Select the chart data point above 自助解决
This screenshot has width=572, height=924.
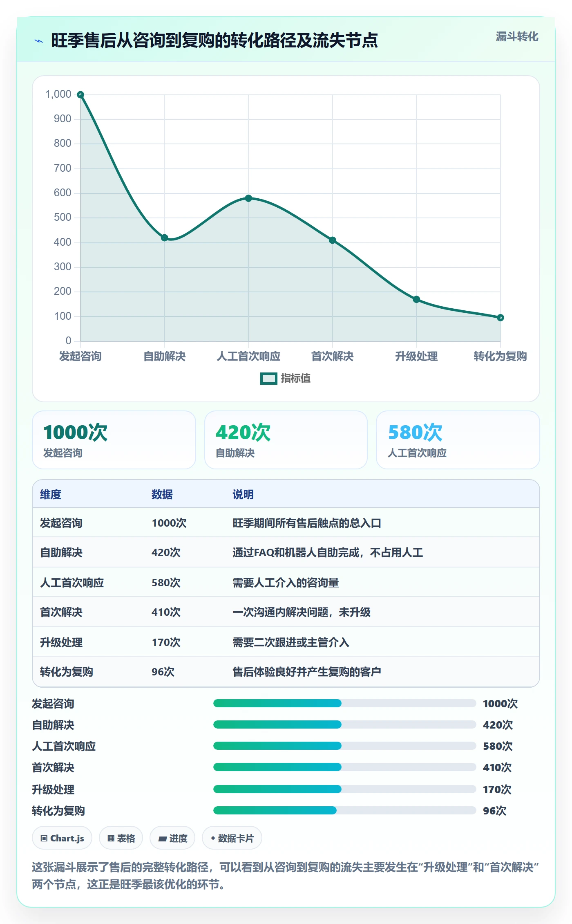click(164, 238)
